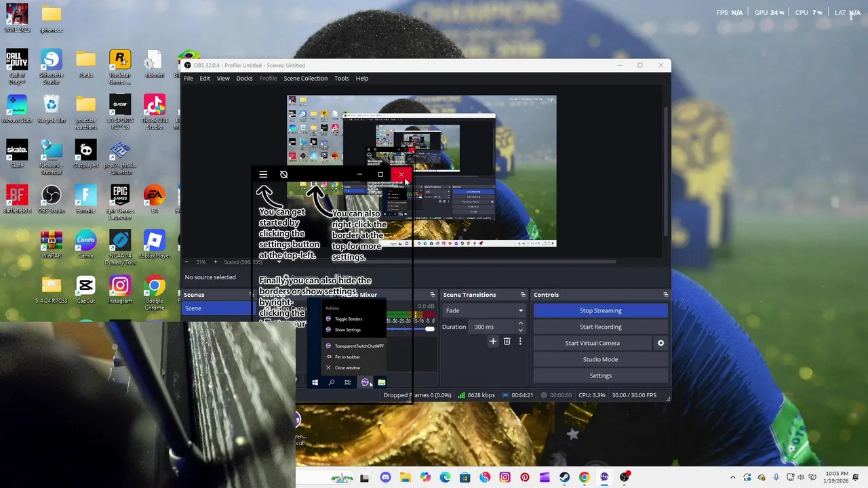Open the Scene Collection menu in OBS
Image resolution: width=868 pixels, height=488 pixels.
pos(305,79)
